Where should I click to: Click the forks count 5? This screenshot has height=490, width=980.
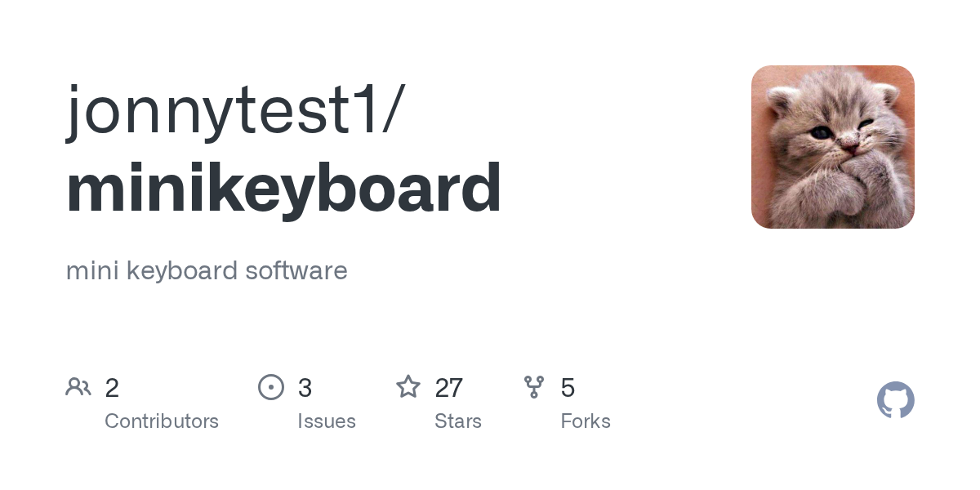pyautogui.click(x=568, y=388)
